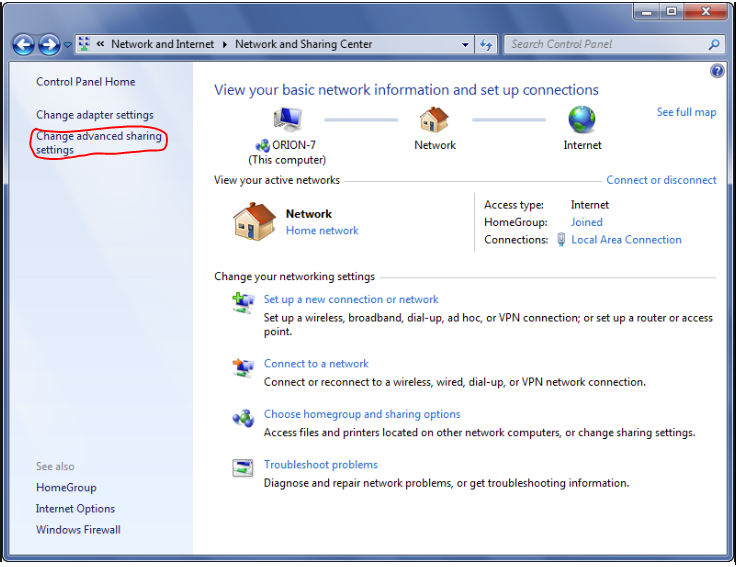The image size is (738, 567).
Task: Open Windows Firewall under See also
Action: pos(78,530)
